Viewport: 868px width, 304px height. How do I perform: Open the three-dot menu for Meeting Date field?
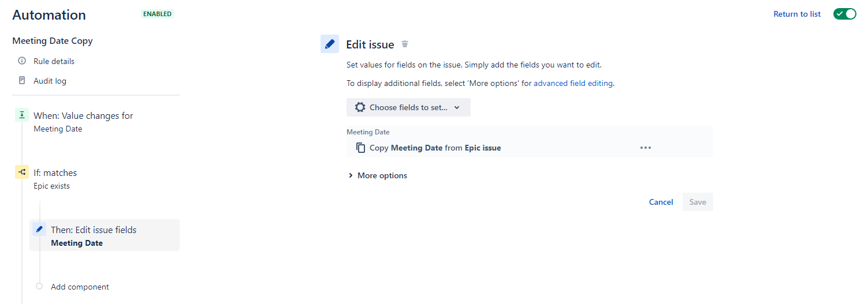646,148
